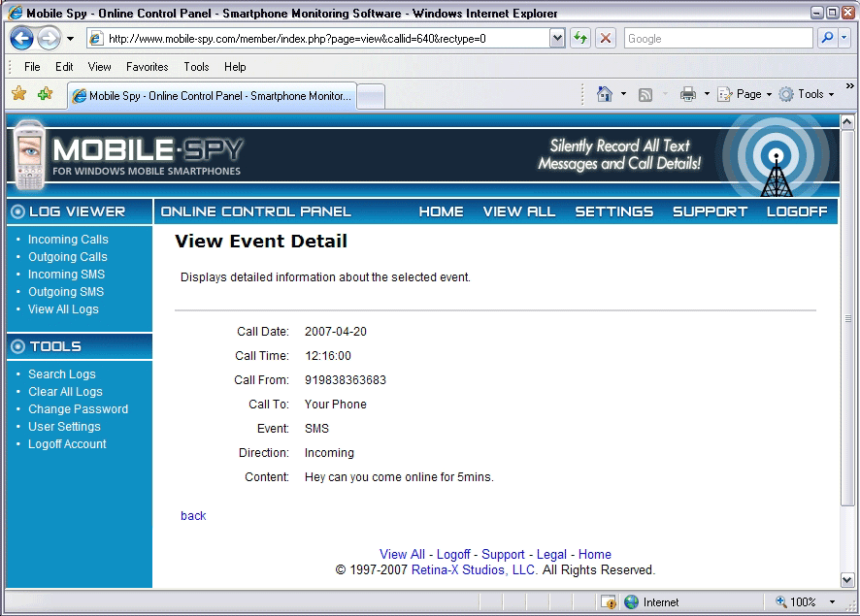
Task: Open Retina-X Studios, LLC link
Action: [x=475, y=570]
